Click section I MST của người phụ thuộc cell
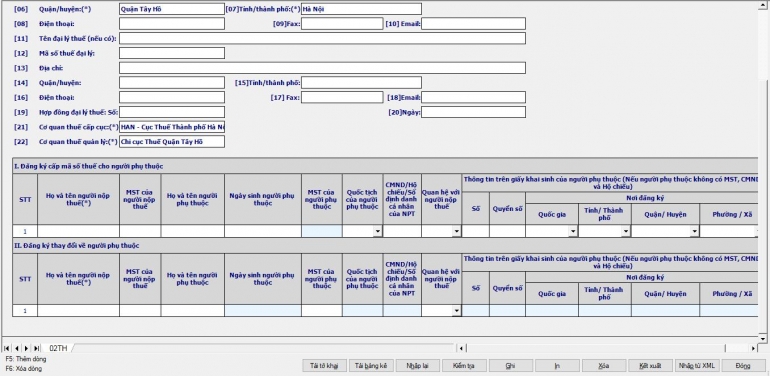770x376 pixels. [x=322, y=231]
